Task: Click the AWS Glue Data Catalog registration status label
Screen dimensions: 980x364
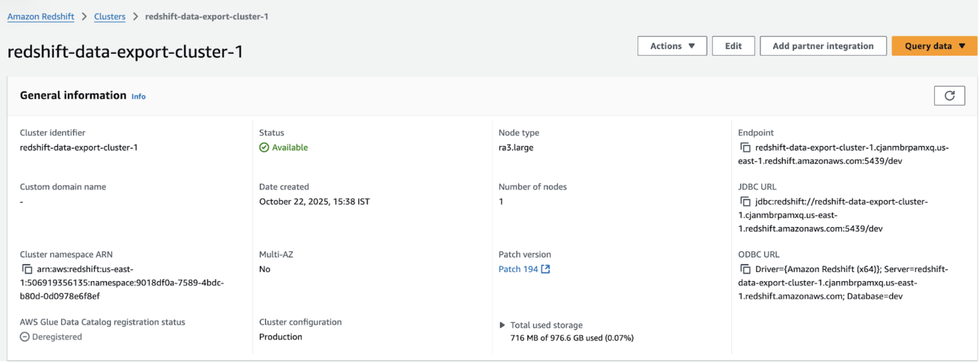Action: 102,322
